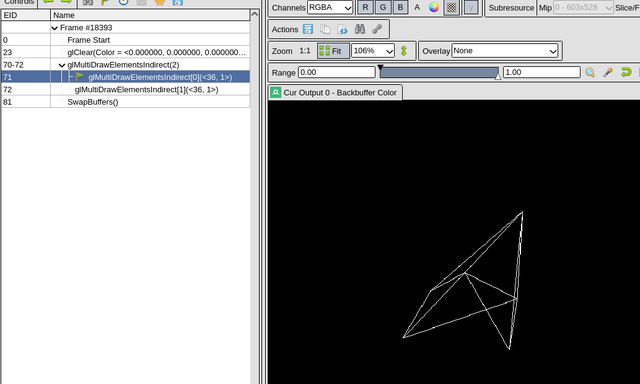
Task: Click the binoculars goto-location icon
Action: coord(360,29)
